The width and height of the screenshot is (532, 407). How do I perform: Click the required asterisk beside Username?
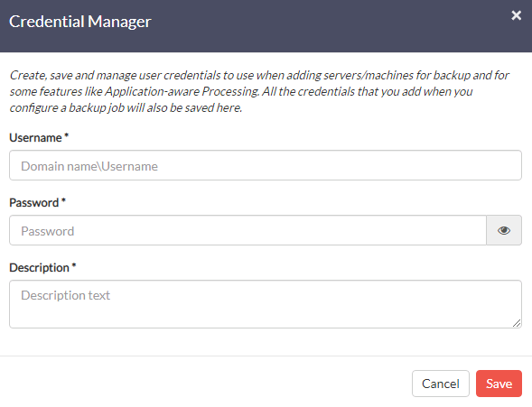point(67,135)
